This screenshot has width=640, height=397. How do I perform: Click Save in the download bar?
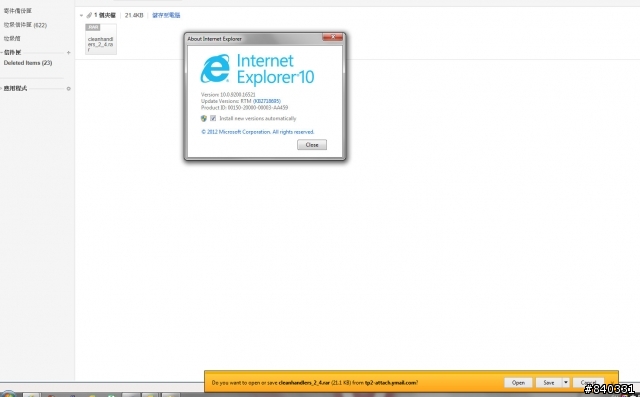click(549, 383)
